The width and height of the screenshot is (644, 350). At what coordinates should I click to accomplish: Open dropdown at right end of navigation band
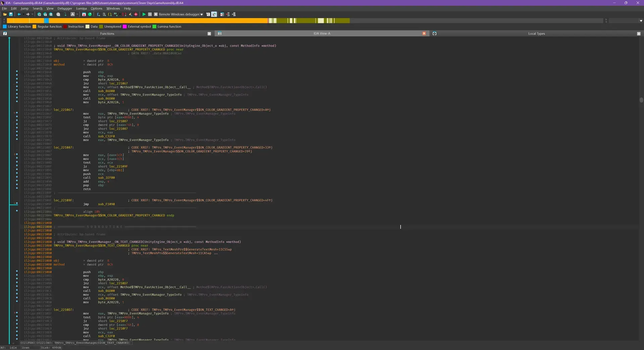641,21
